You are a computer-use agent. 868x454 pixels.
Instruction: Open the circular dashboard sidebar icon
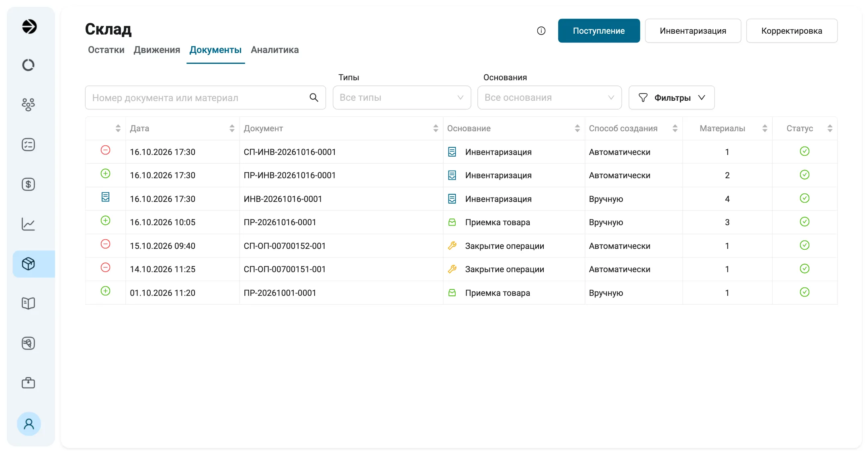pos(28,65)
